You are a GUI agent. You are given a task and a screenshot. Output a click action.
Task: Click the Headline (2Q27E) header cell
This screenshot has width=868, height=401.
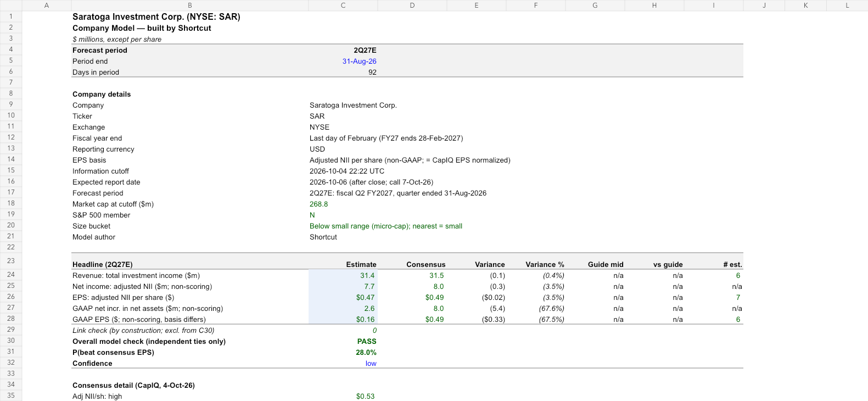102,265
